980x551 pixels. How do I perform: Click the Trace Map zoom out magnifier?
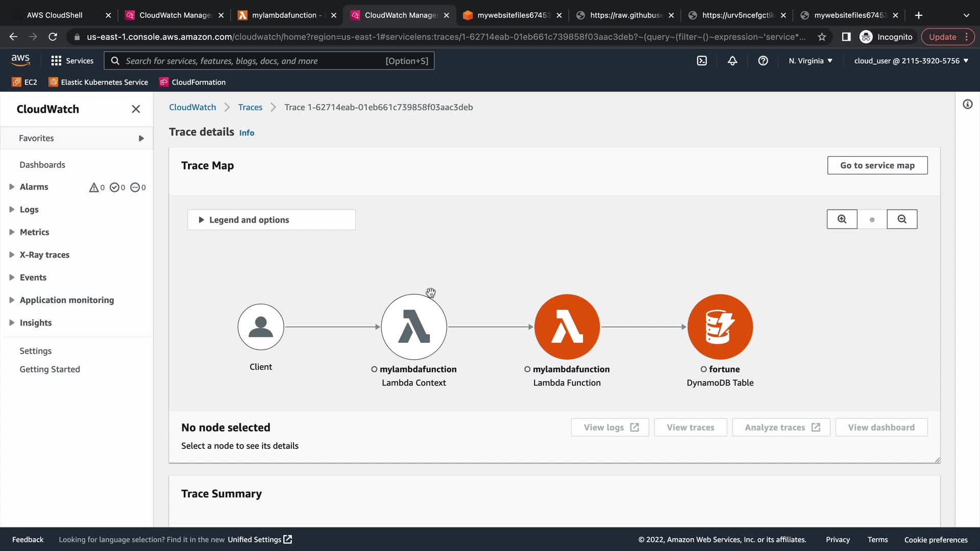pos(902,219)
